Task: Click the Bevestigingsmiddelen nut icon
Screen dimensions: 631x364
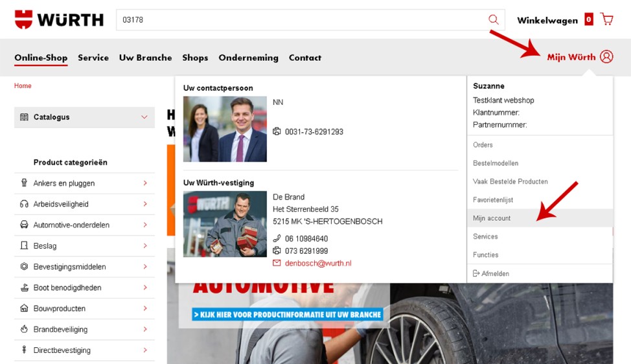Action: (24, 266)
